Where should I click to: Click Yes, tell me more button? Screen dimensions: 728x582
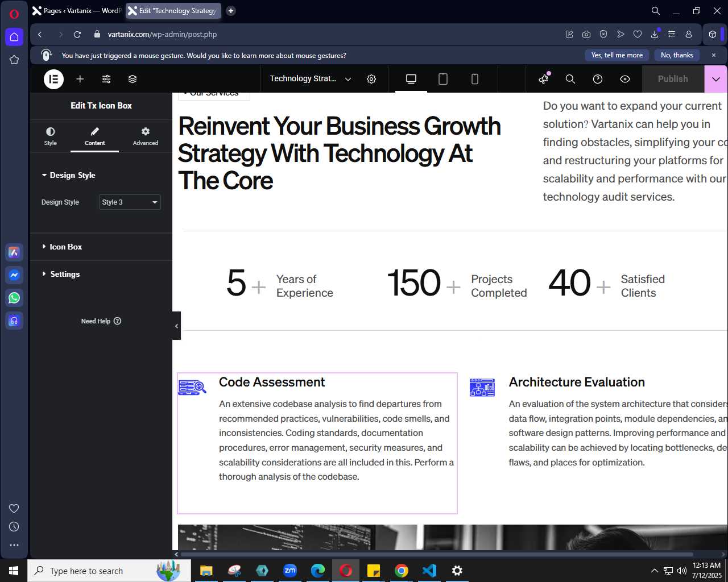point(617,55)
